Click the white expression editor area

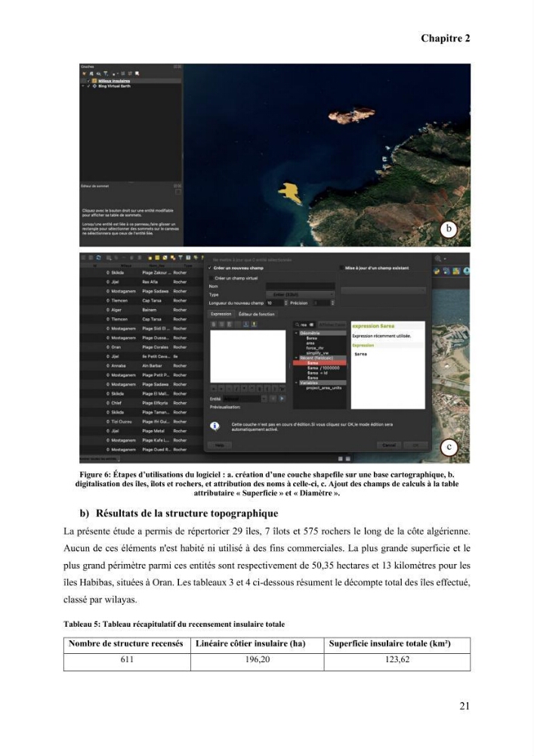(248, 356)
